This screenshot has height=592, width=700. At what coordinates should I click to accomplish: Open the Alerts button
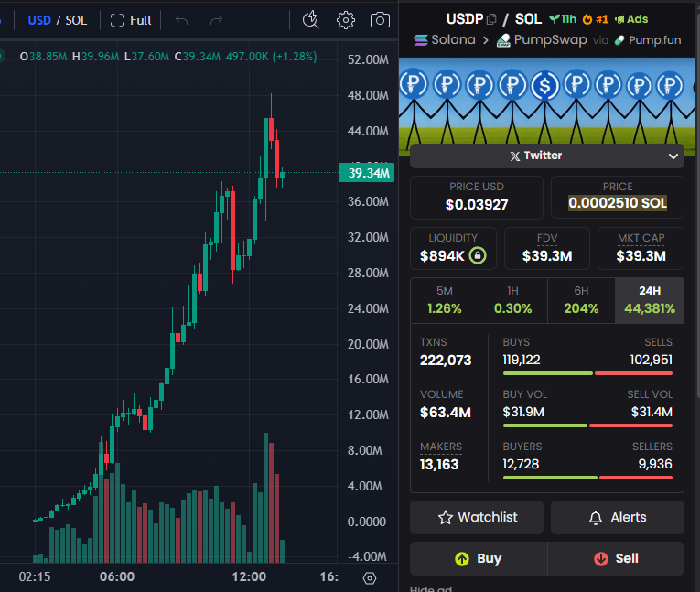point(618,518)
